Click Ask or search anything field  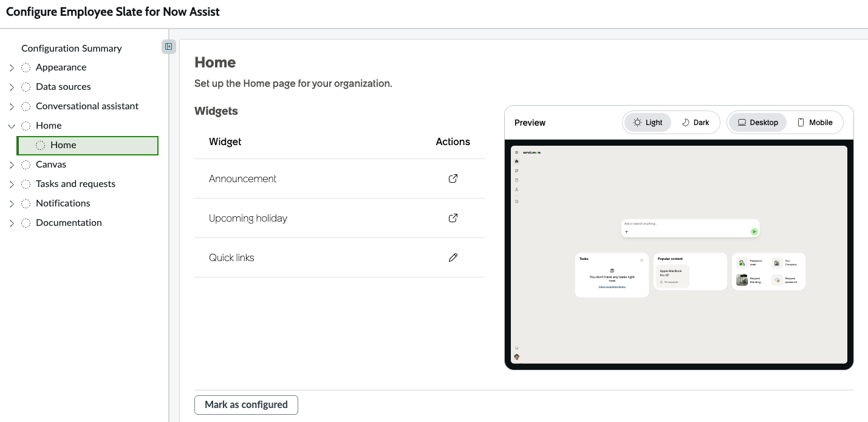690,228
